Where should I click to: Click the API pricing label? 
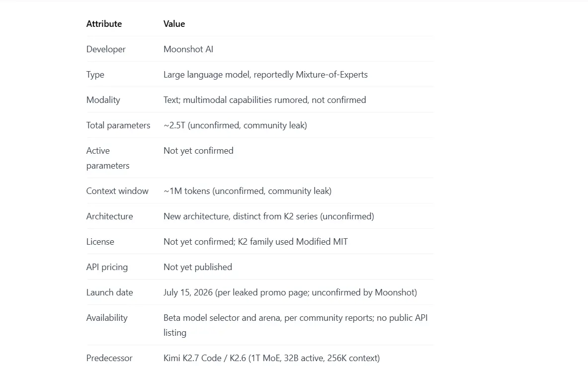tap(107, 267)
